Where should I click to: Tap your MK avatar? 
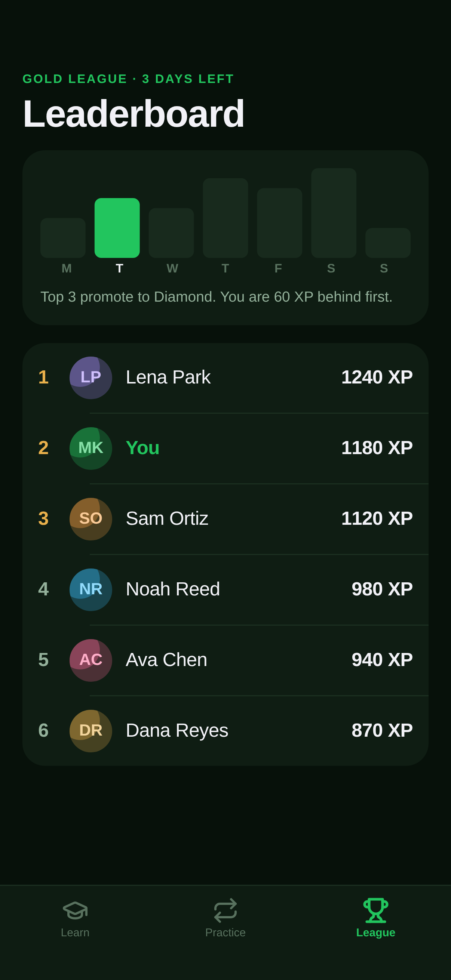(x=90, y=449)
